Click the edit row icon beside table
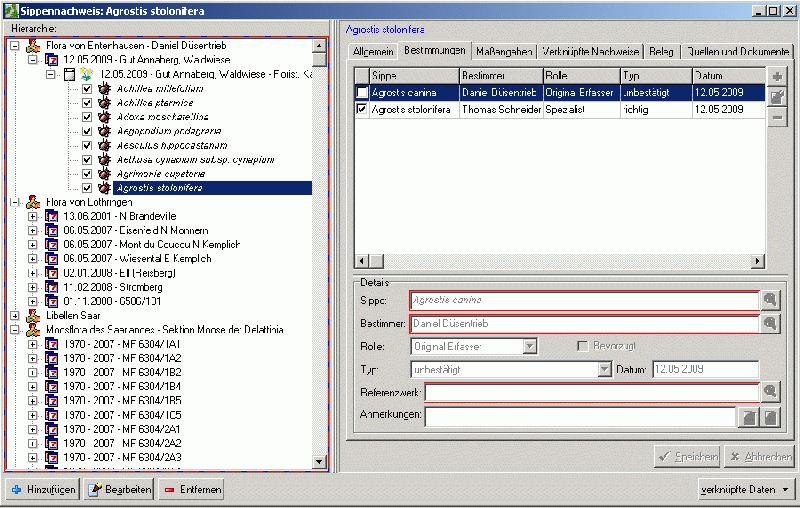This screenshot has width=800, height=508. (x=778, y=97)
